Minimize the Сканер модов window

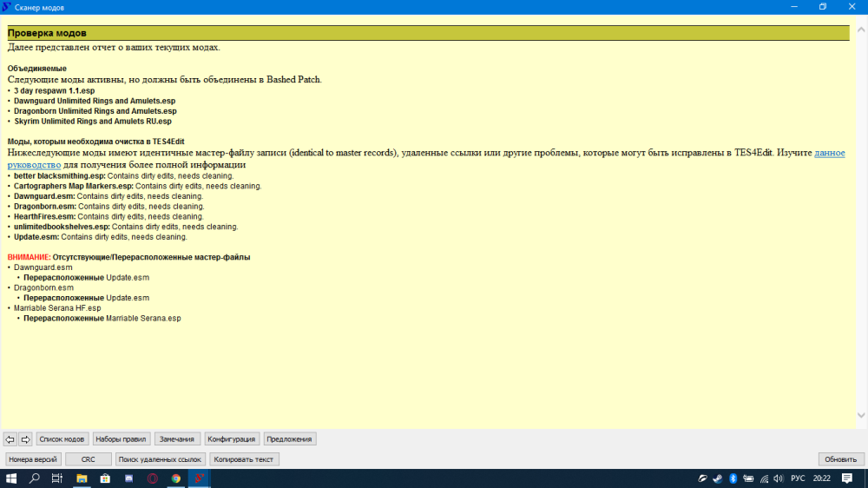pos(794,7)
